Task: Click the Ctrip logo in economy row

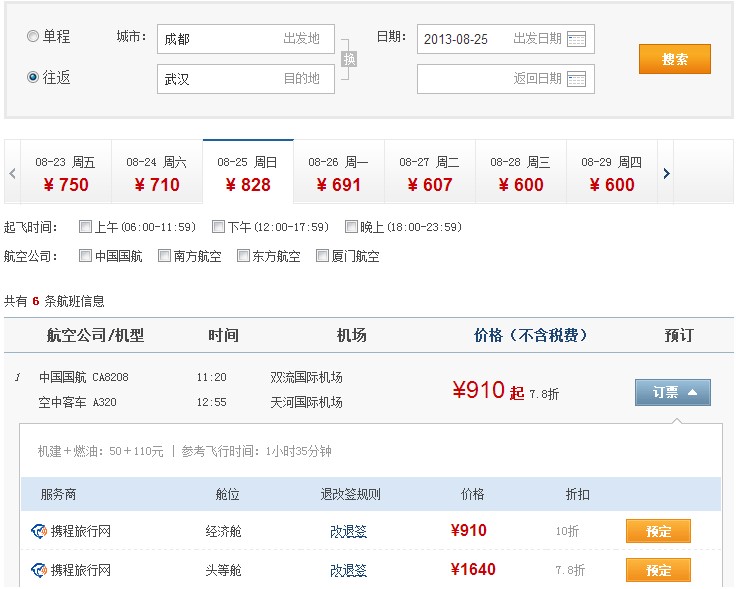Action: (39, 531)
